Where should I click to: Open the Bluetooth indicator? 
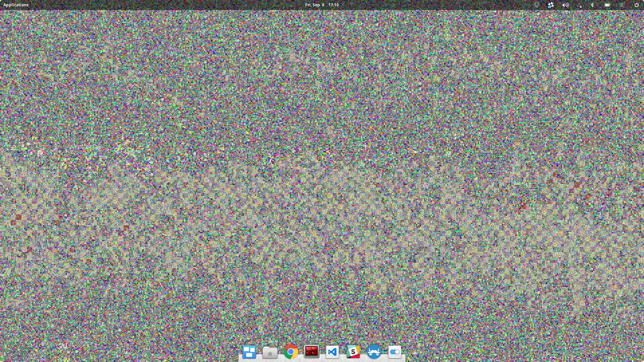592,5
